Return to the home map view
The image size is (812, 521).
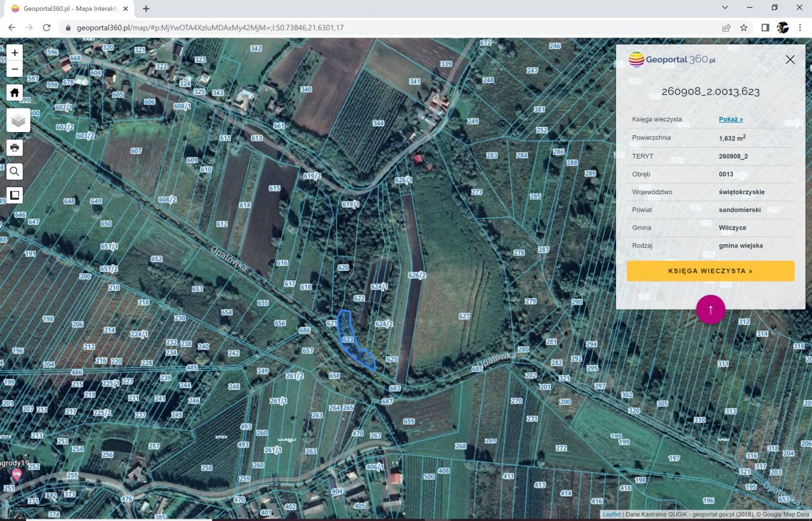click(15, 93)
